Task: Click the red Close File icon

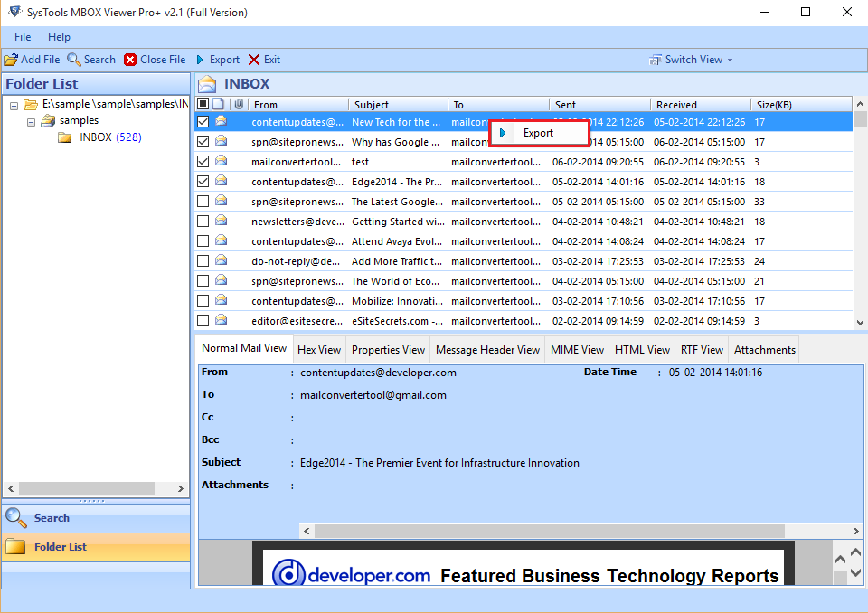Action: [x=130, y=60]
